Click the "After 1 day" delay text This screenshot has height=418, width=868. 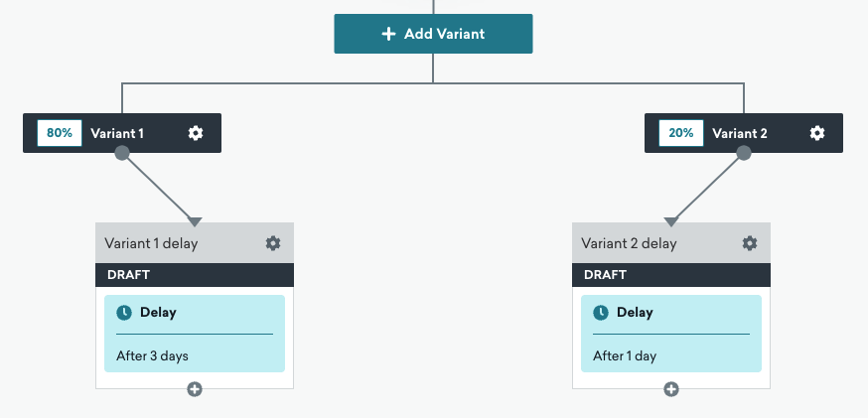(x=625, y=355)
